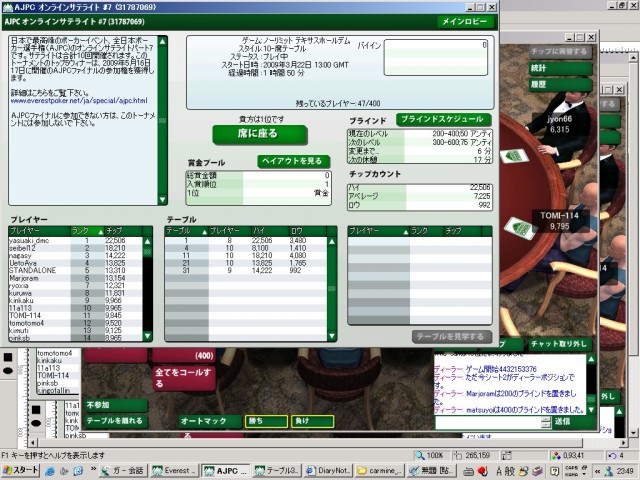Sort left player list by チップ column
This screenshot has height=480, width=640.
click(122, 231)
